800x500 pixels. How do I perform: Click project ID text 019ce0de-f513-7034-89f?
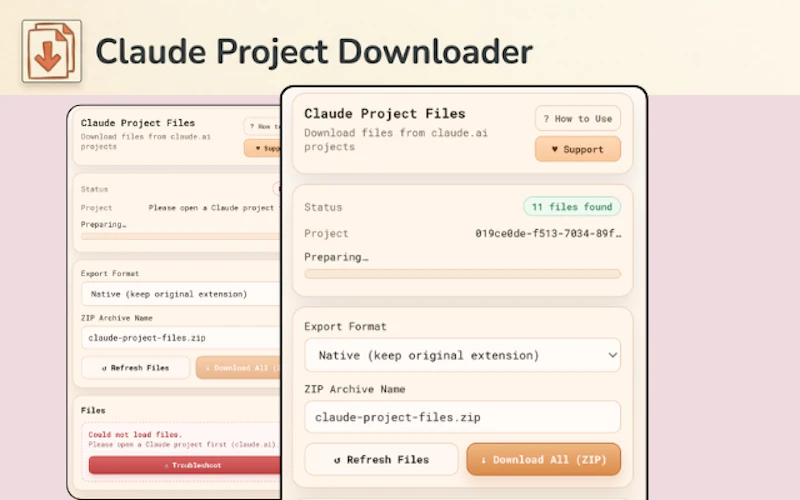coord(548,234)
